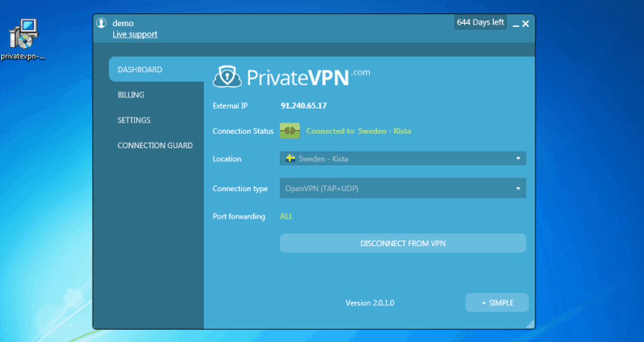Open the Sweden - Kista location combo box
Image resolution: width=644 pixels, height=342 pixels.
(403, 158)
